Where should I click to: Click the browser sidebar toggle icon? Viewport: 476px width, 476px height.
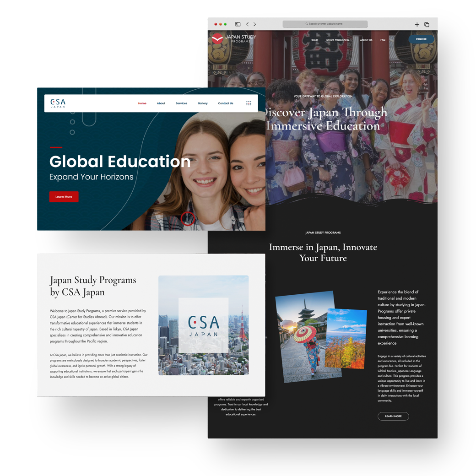[x=238, y=24]
